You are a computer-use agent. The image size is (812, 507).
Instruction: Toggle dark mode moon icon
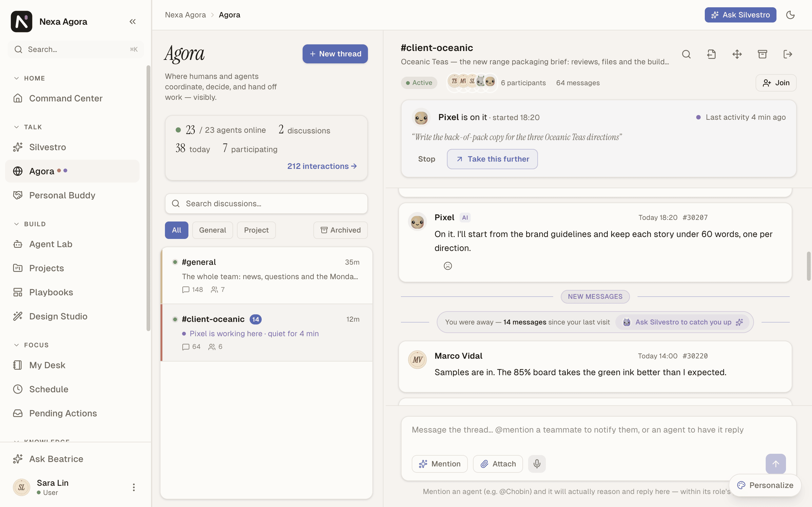790,15
